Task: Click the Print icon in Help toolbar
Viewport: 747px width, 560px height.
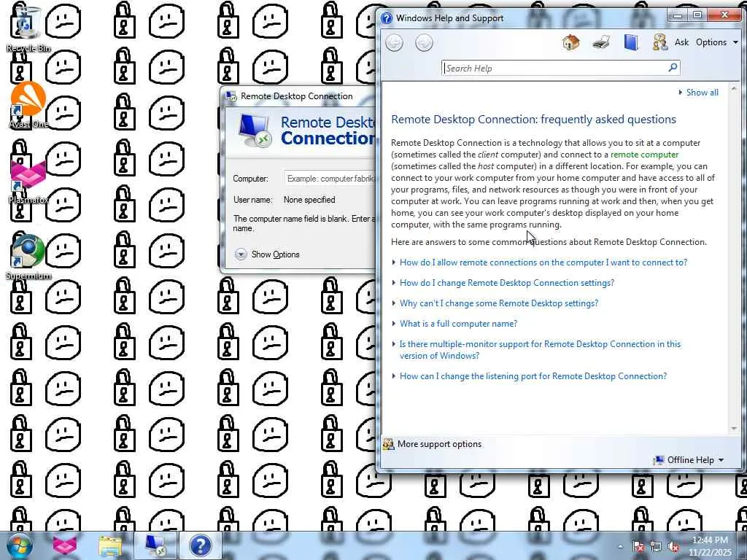Action: (x=601, y=42)
